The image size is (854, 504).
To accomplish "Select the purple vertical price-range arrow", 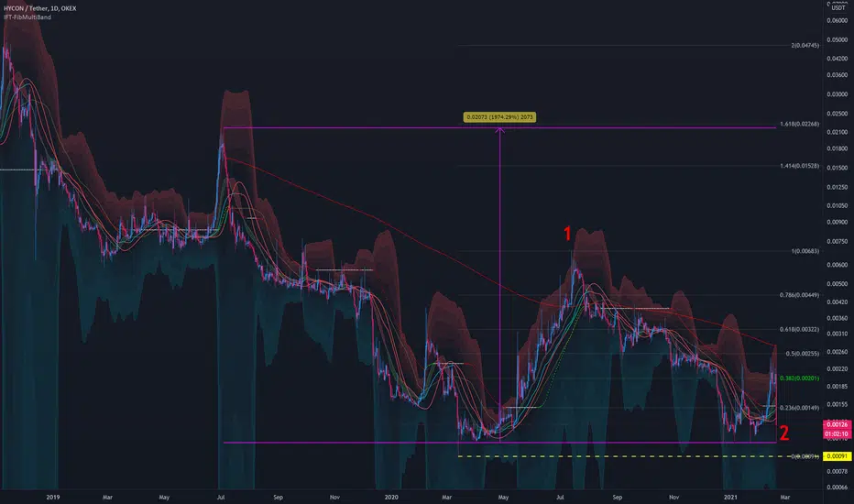I will 500,283.
